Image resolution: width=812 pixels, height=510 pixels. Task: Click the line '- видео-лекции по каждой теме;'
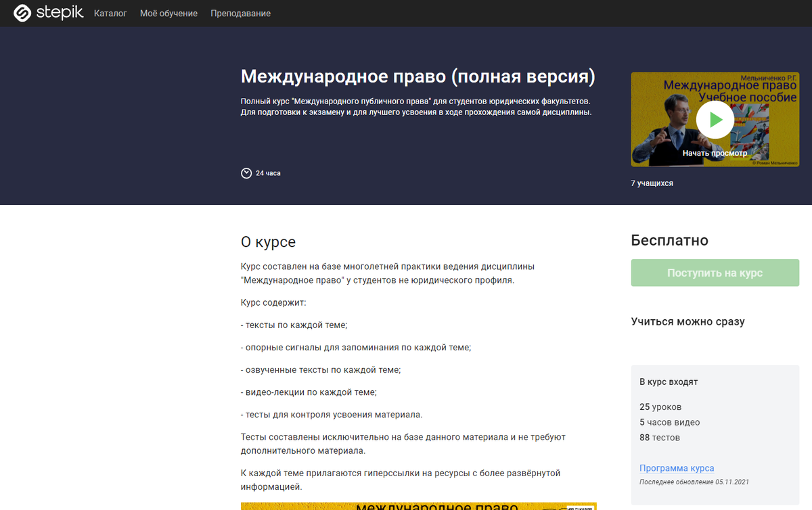pyautogui.click(x=309, y=392)
